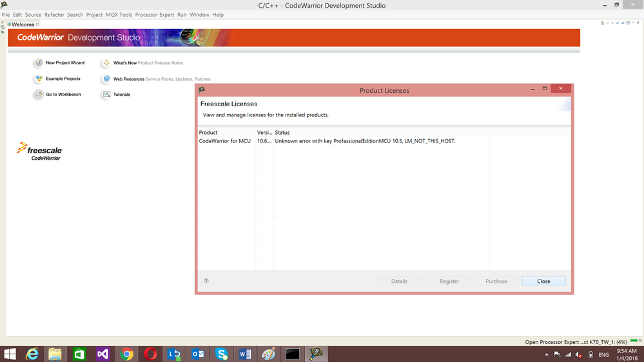Select the Welcome tab
This screenshot has height=362, width=644.
tap(23, 24)
